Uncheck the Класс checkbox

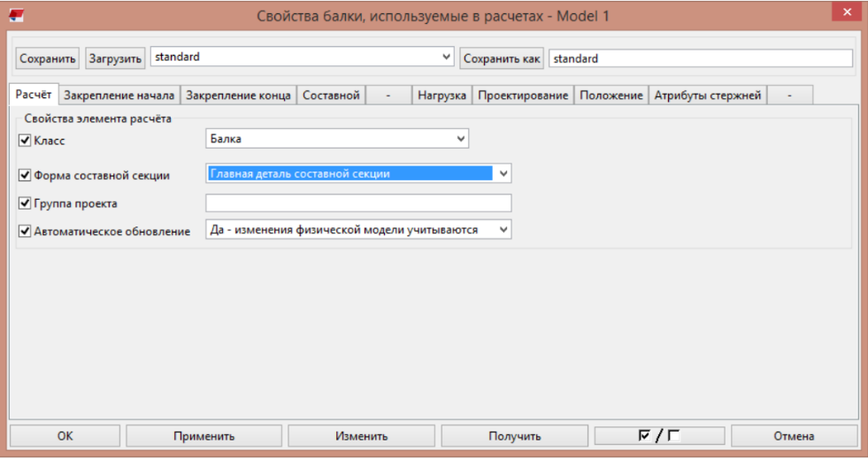click(25, 140)
